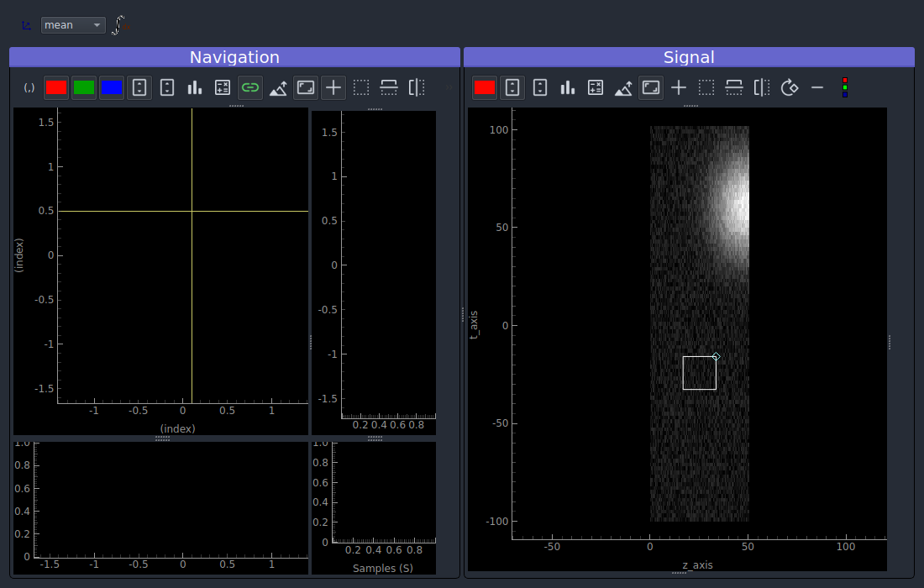The width and height of the screenshot is (924, 588).
Task: Click the rotate diamond icon in Signal toolbar
Action: click(789, 88)
